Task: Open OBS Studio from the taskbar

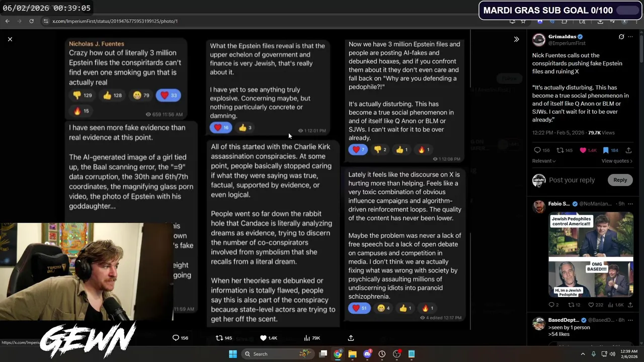Action: pyautogui.click(x=397, y=354)
